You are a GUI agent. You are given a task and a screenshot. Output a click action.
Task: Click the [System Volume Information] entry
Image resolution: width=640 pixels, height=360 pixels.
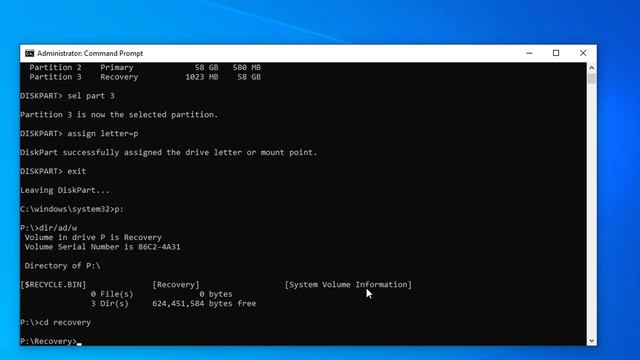coord(348,284)
